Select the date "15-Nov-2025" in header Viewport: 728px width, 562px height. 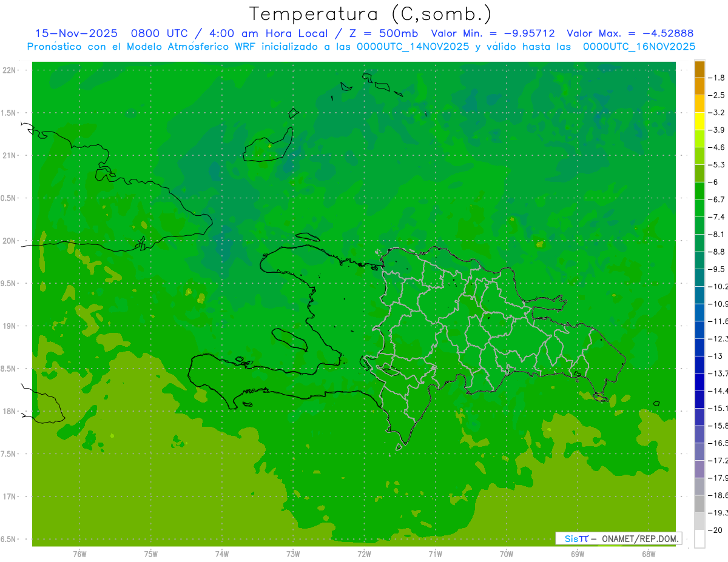tap(76, 33)
